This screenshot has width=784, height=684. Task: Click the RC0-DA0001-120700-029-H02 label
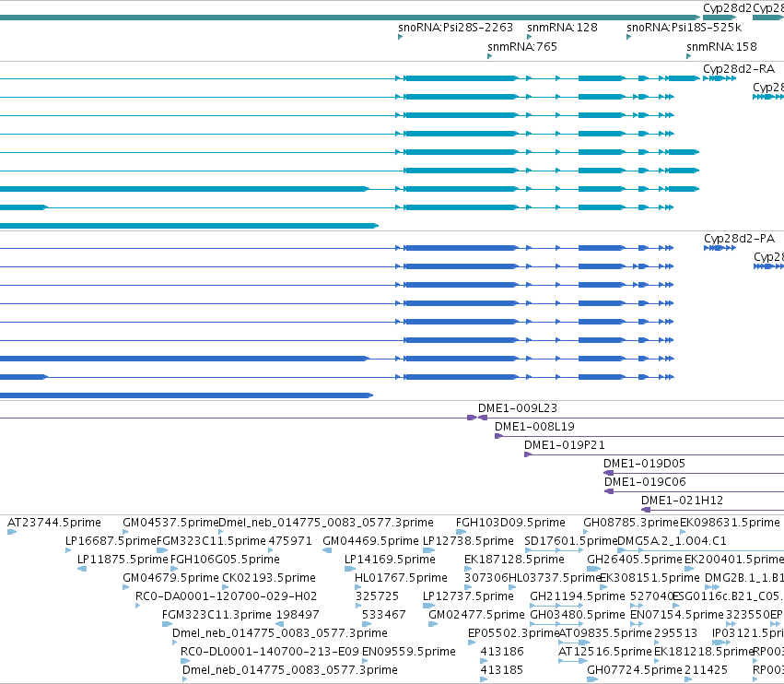[x=226, y=596]
